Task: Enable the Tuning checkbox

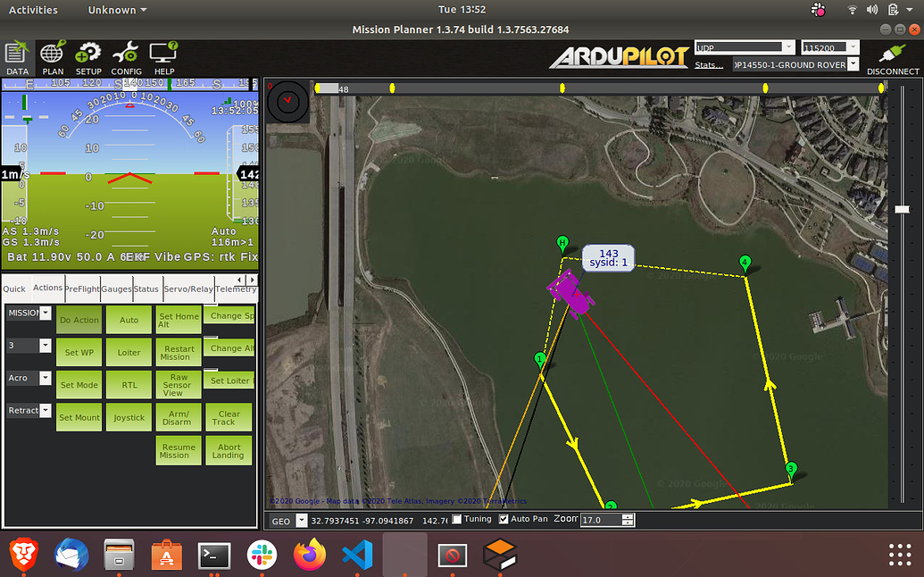Action: (x=458, y=519)
